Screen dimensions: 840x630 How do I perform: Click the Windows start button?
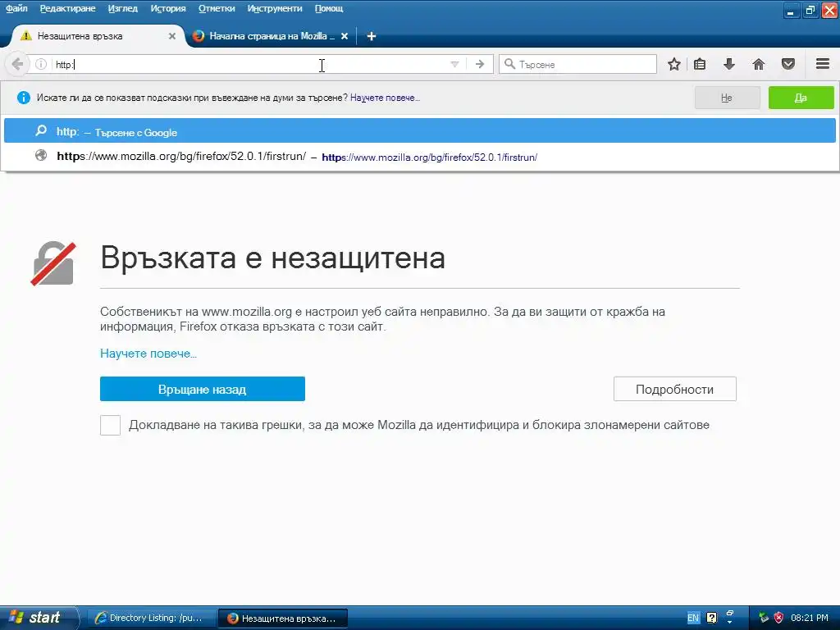coord(39,617)
